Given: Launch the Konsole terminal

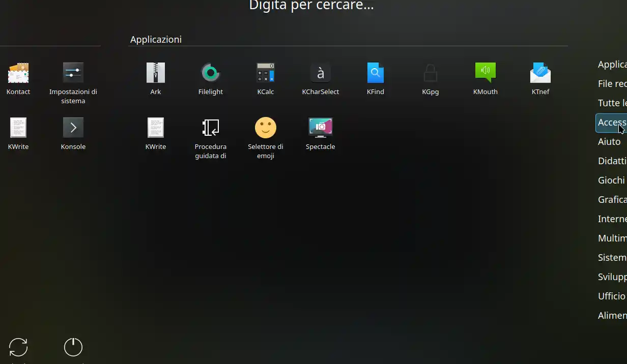Looking at the screenshot, I should [x=73, y=131].
